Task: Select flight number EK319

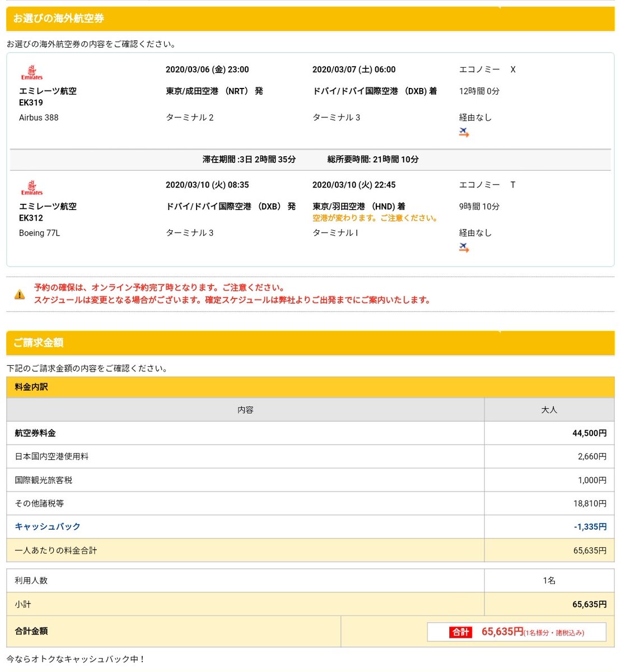Action: [31, 102]
